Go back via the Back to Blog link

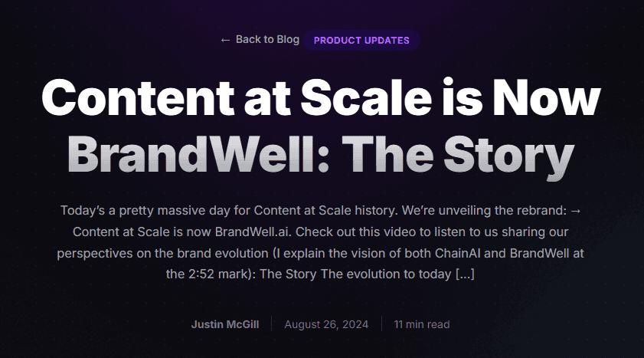(x=260, y=39)
